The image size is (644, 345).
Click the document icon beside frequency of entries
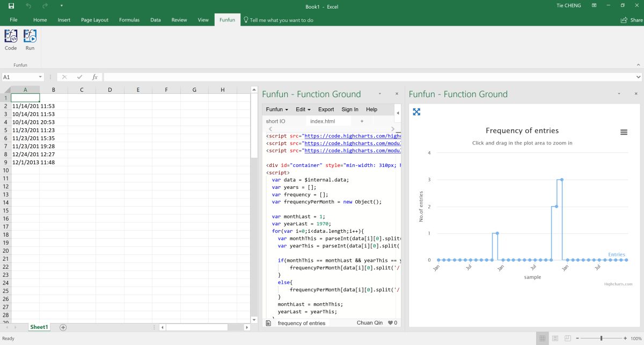point(268,323)
